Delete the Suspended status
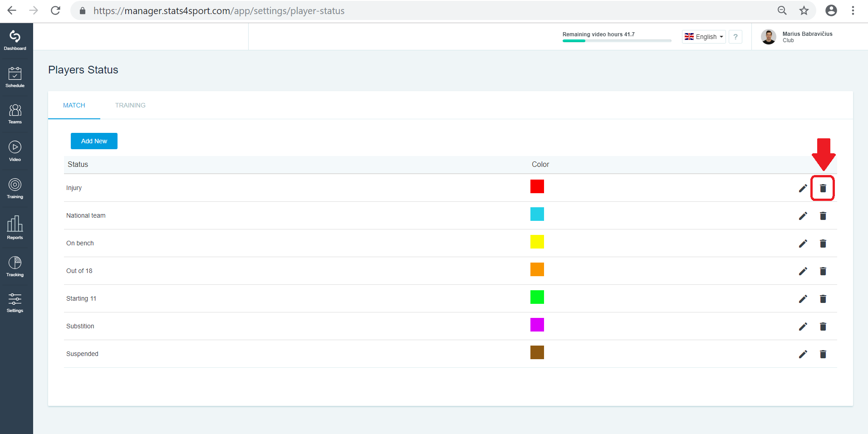This screenshot has width=868, height=434. (x=823, y=354)
